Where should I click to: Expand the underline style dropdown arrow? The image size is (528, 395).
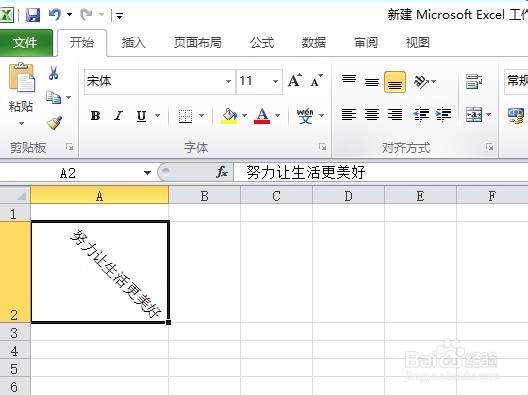coord(158,116)
